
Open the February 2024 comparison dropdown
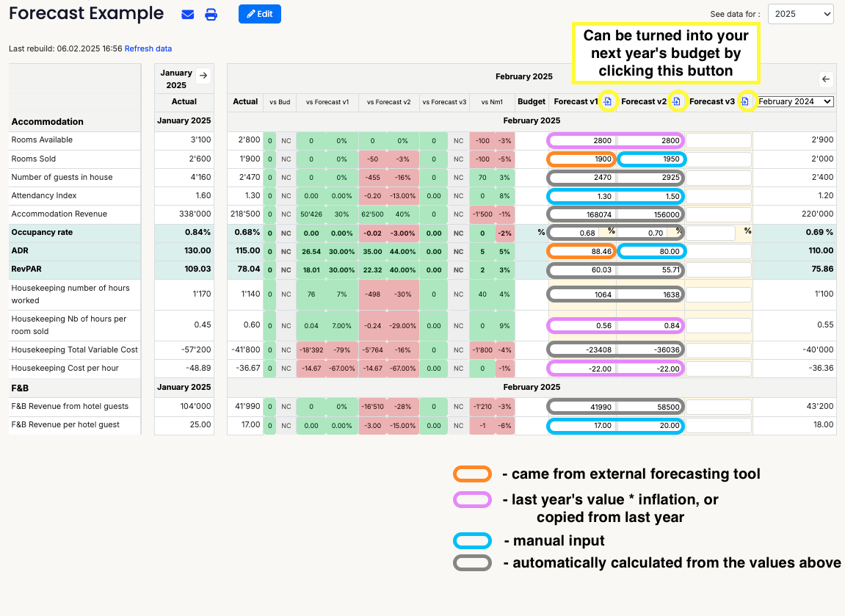pos(796,101)
